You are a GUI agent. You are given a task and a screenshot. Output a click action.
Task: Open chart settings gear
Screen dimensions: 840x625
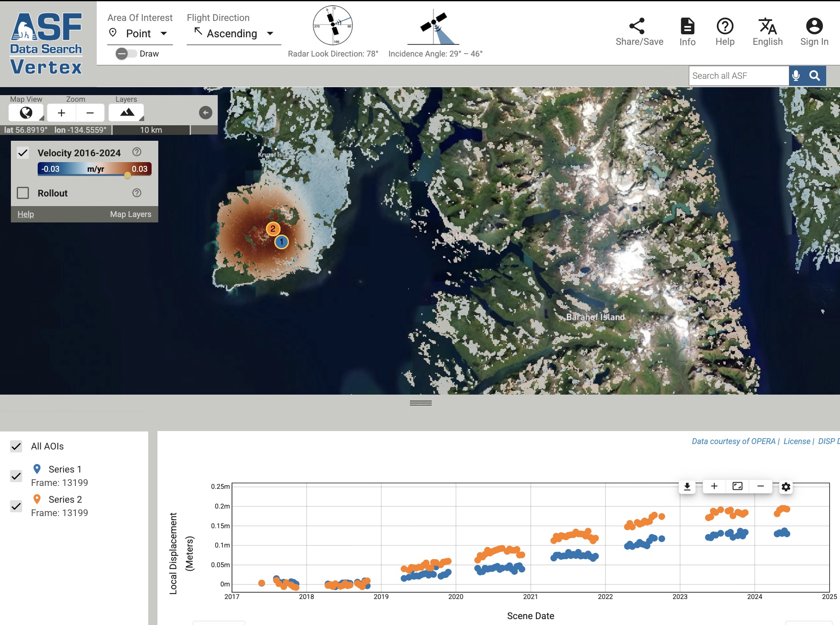[786, 487]
